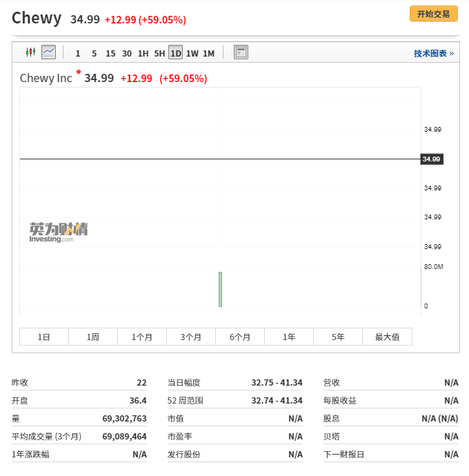Screen dimensions: 469x476
Task: Set chart interval to 1 minute
Action: (x=78, y=54)
